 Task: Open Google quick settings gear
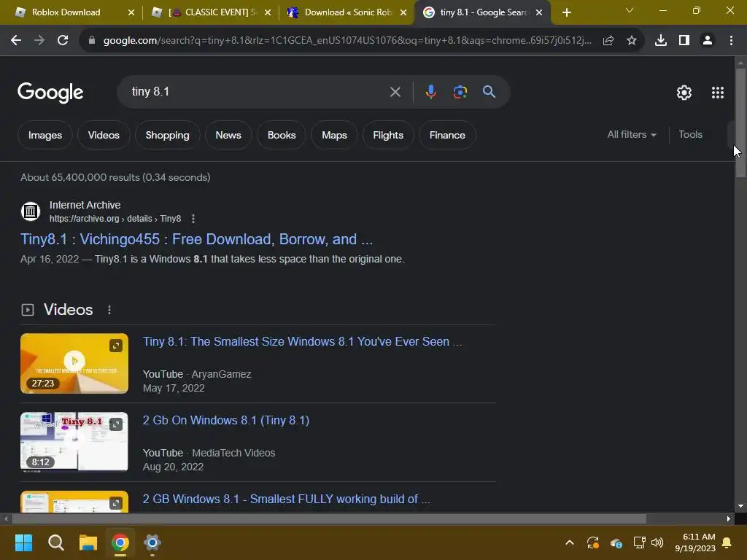tap(684, 93)
